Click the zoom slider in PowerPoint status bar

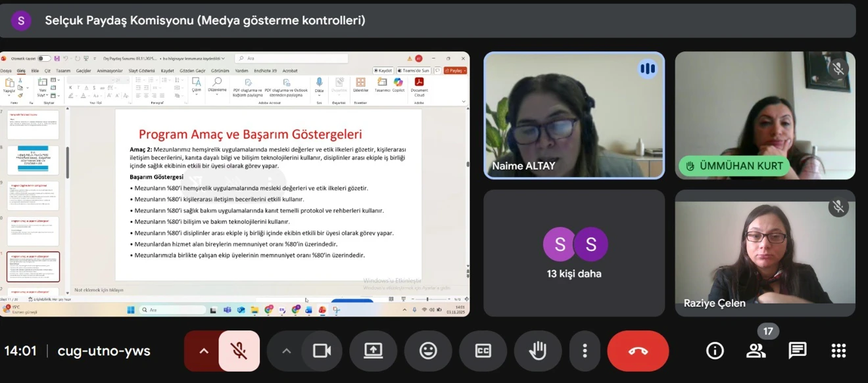tap(427, 300)
